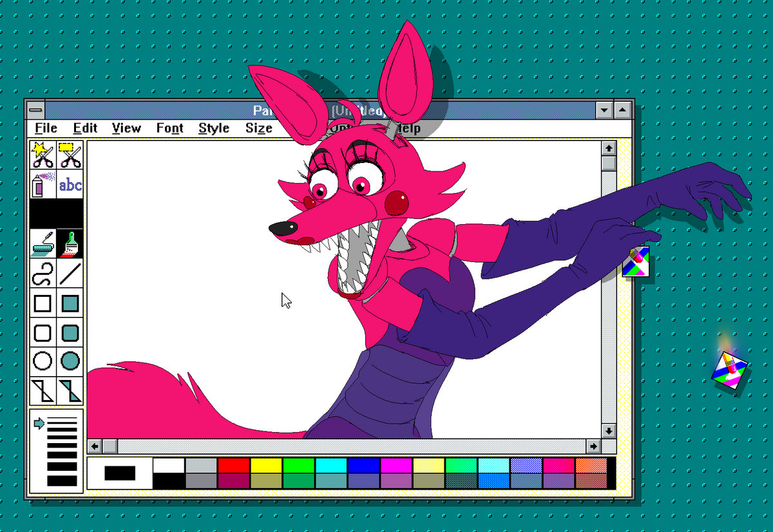The width and height of the screenshot is (773, 532).
Task: Select the free-form Scissors cutout tool
Action: [x=43, y=155]
